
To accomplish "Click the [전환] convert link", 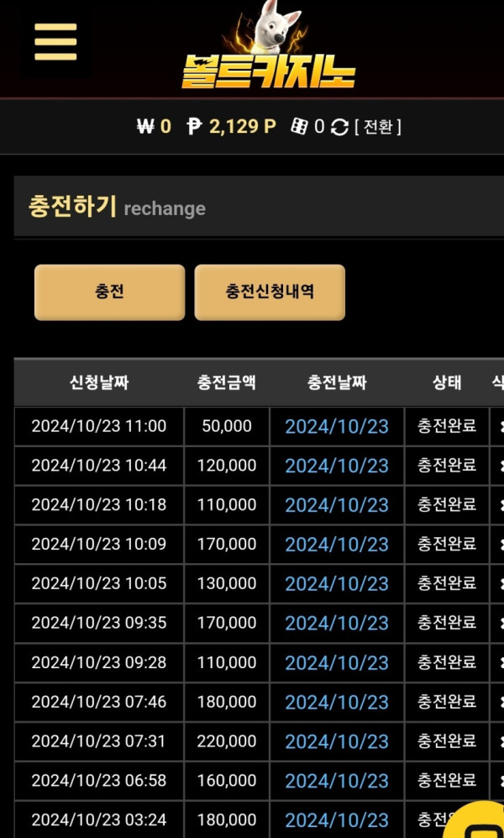I will pyautogui.click(x=378, y=127).
